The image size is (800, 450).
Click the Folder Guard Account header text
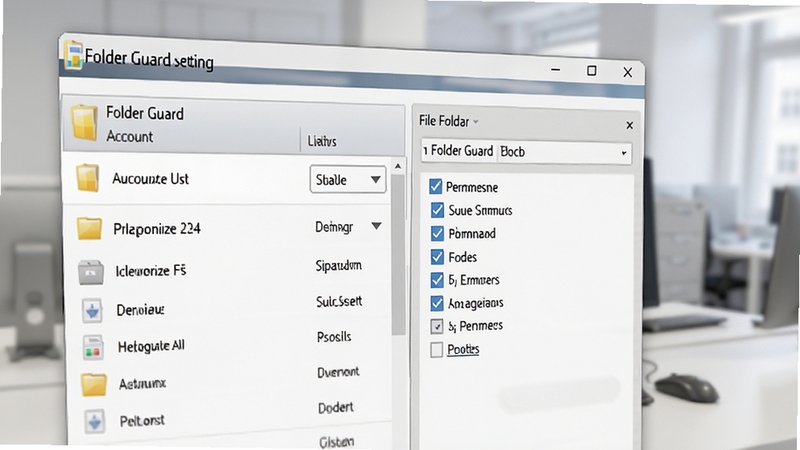[x=145, y=124]
